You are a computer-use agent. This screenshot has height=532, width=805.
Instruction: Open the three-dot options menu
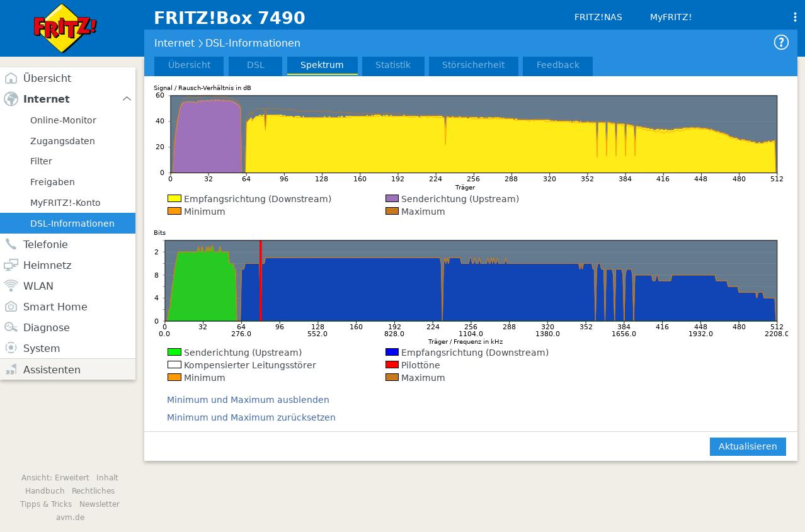[x=795, y=18]
